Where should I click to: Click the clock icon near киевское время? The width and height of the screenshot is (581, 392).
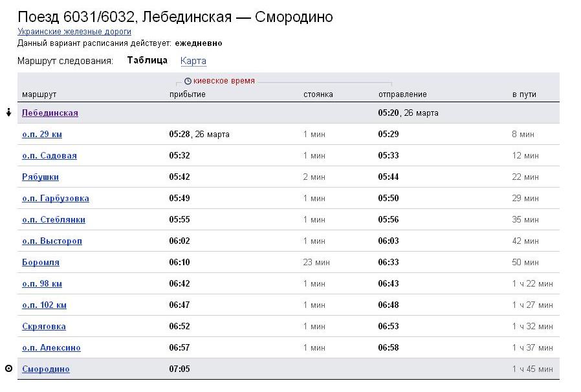click(x=188, y=82)
